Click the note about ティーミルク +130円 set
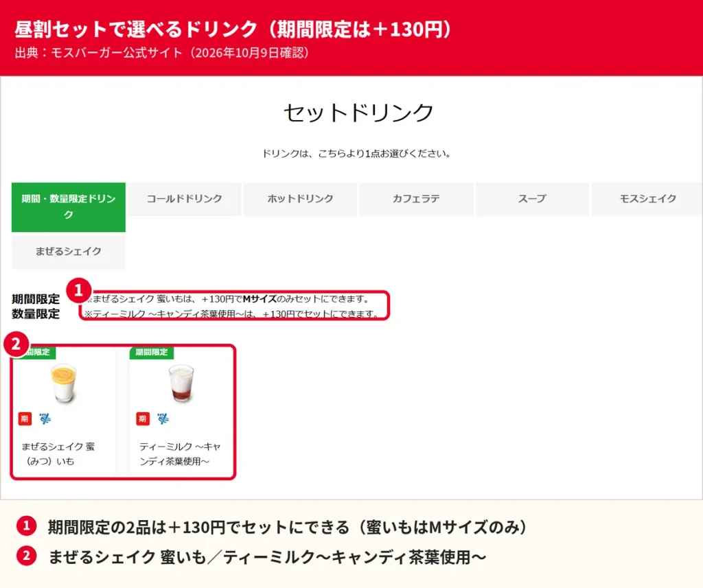This screenshot has height=588, width=703. click(x=231, y=314)
